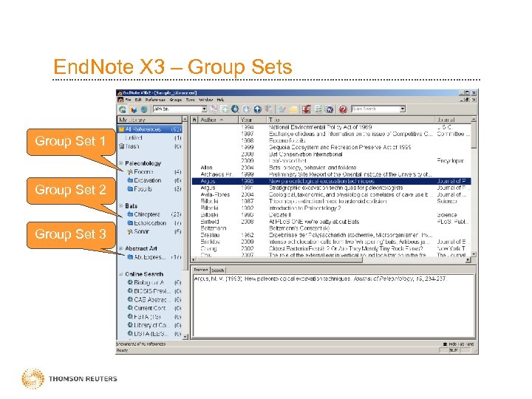The image size is (532, 399).
Task: Select the Allen 2004 Bats reference row
Action: tap(331, 168)
